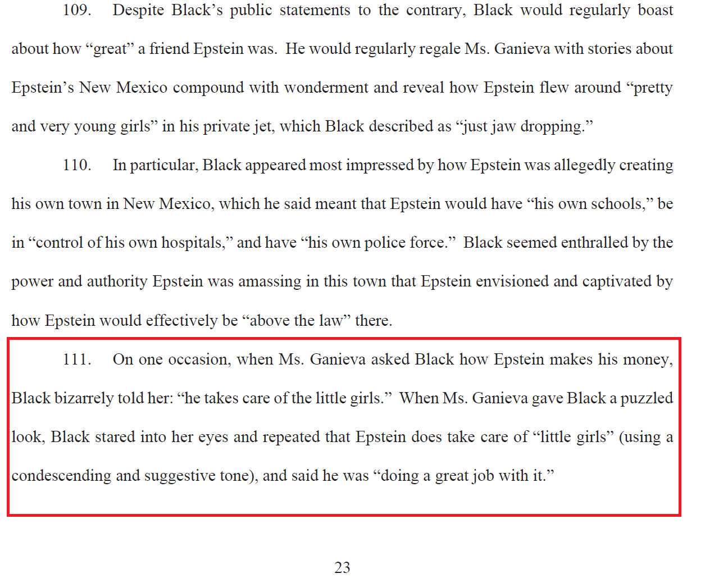Image resolution: width=728 pixels, height=578 pixels.
Task: Select the word "puzzled"
Action: pos(647,398)
